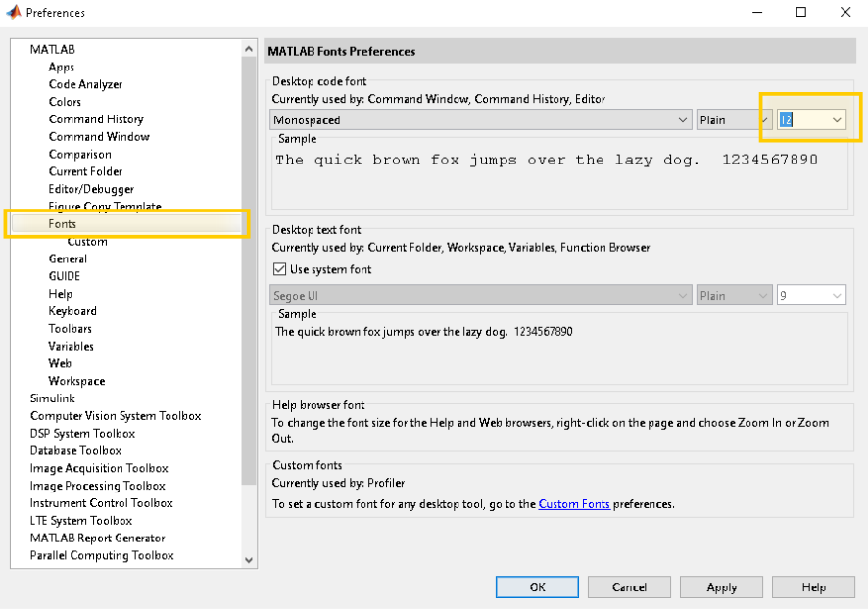This screenshot has height=609, width=868.
Task: Open Database Toolbox preferences
Action: pyautogui.click(x=75, y=450)
